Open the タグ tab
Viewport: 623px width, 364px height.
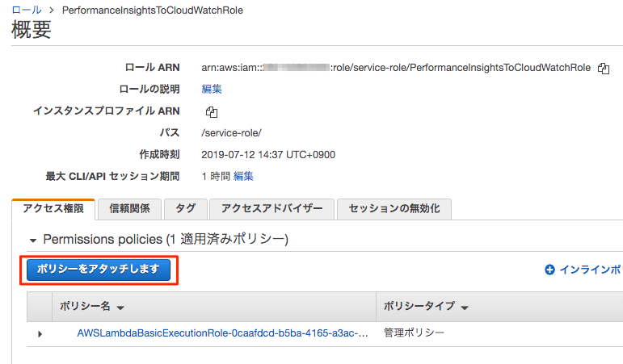pyautogui.click(x=186, y=209)
